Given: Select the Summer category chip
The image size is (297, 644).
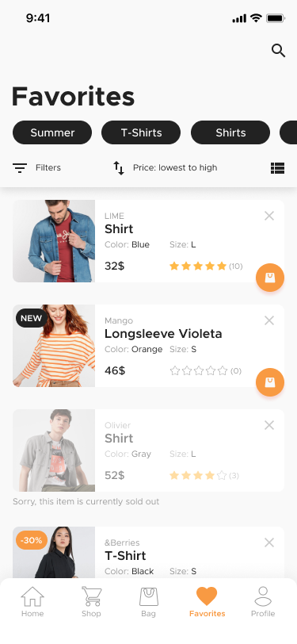Looking at the screenshot, I should click(x=52, y=132).
